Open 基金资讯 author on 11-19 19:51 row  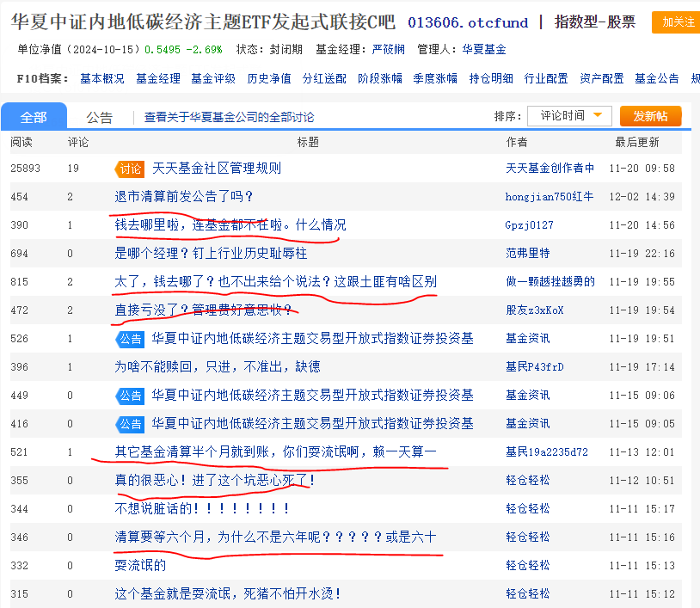click(x=528, y=338)
